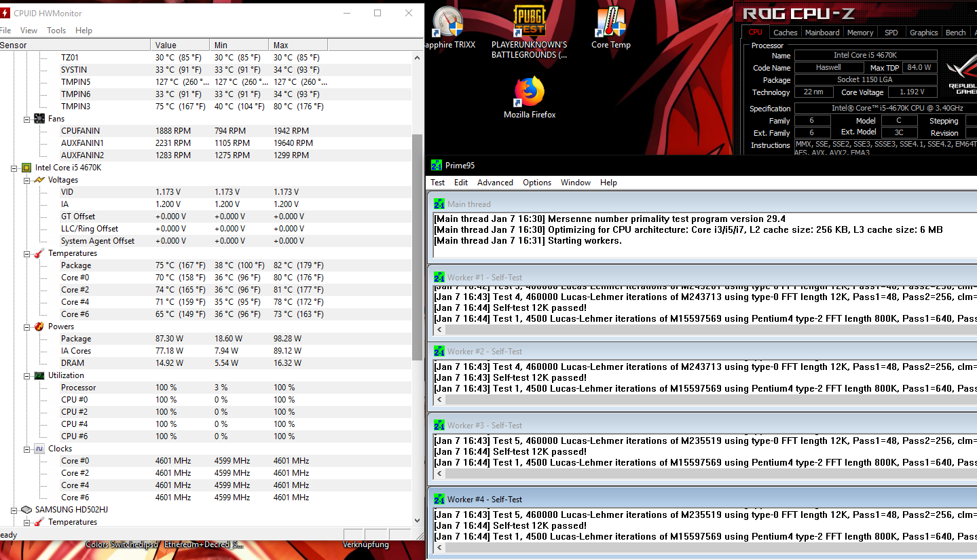Click the Worker #2 window icon
977x560 pixels.
[439, 351]
